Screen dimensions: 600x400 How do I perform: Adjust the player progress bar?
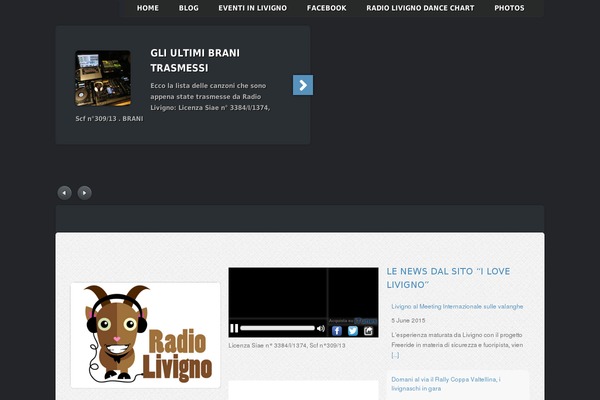[277, 328]
